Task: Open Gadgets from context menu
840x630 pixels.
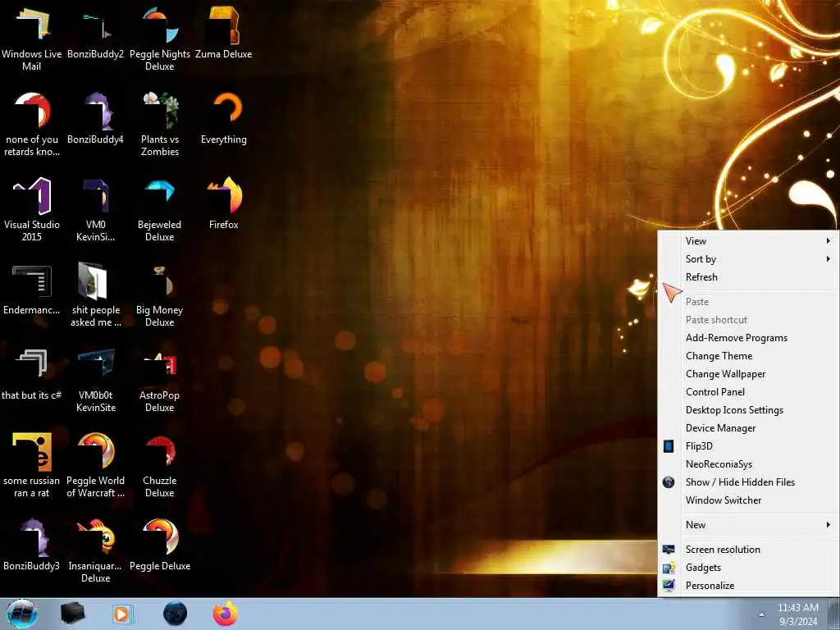Action: click(748, 568)
